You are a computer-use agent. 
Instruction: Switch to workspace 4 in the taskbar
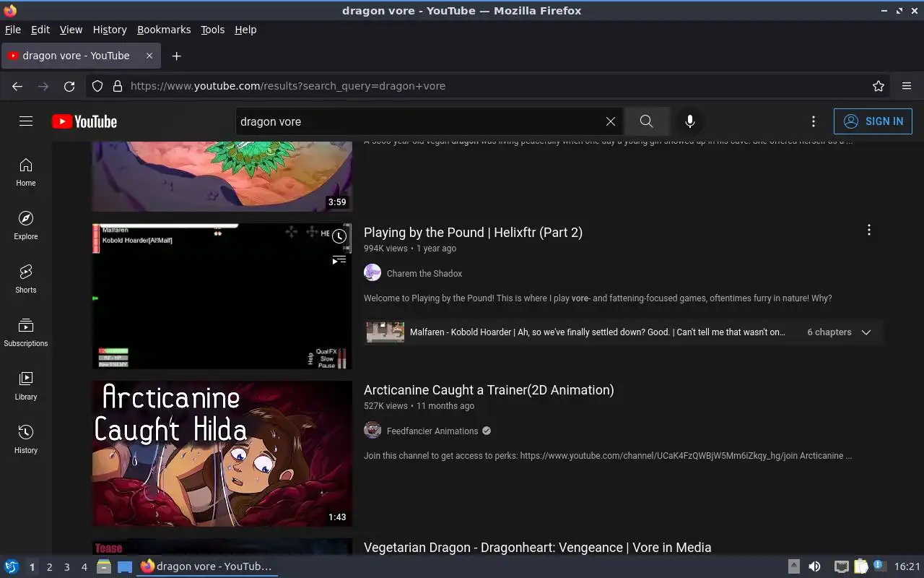point(84,567)
